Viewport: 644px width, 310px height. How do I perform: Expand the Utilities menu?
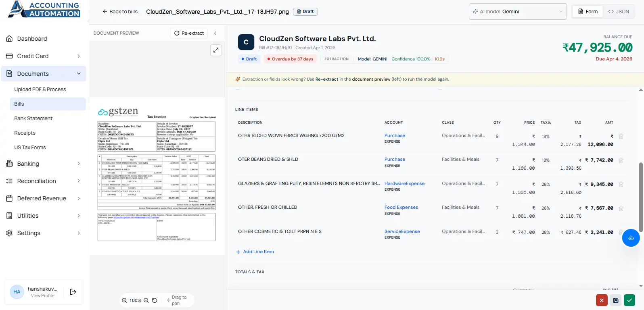[x=44, y=216]
